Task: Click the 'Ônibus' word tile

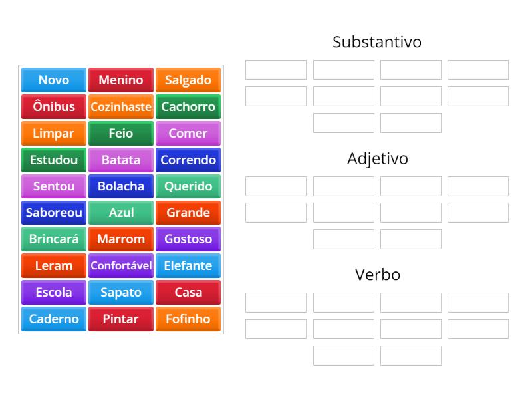Action: (54, 106)
